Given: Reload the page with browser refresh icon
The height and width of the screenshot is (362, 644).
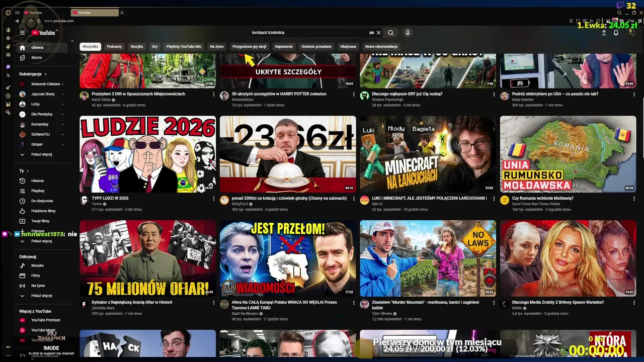Looking at the screenshot, I should [31, 21].
